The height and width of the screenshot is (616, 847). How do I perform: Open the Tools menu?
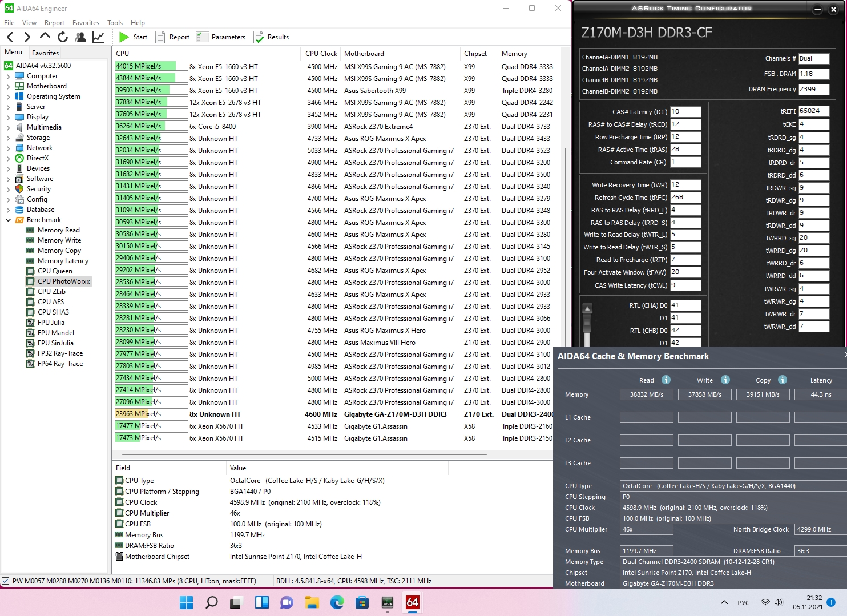click(115, 23)
